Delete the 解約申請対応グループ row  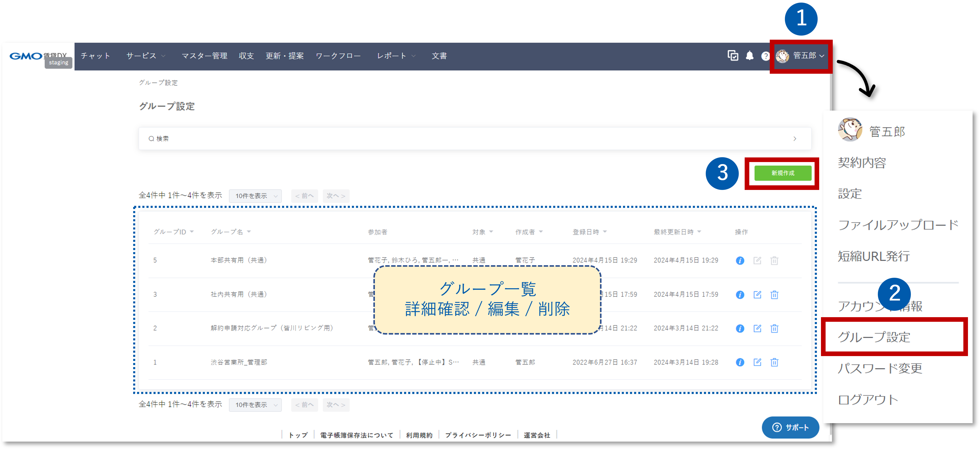click(774, 328)
